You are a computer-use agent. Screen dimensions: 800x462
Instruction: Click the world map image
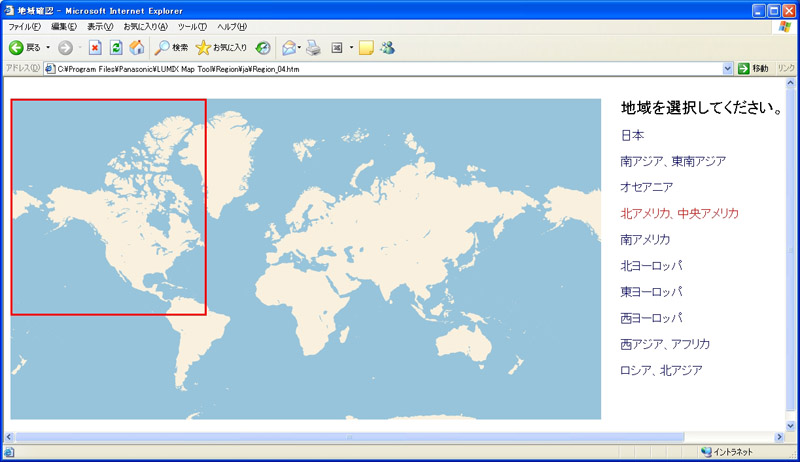[x=306, y=259]
